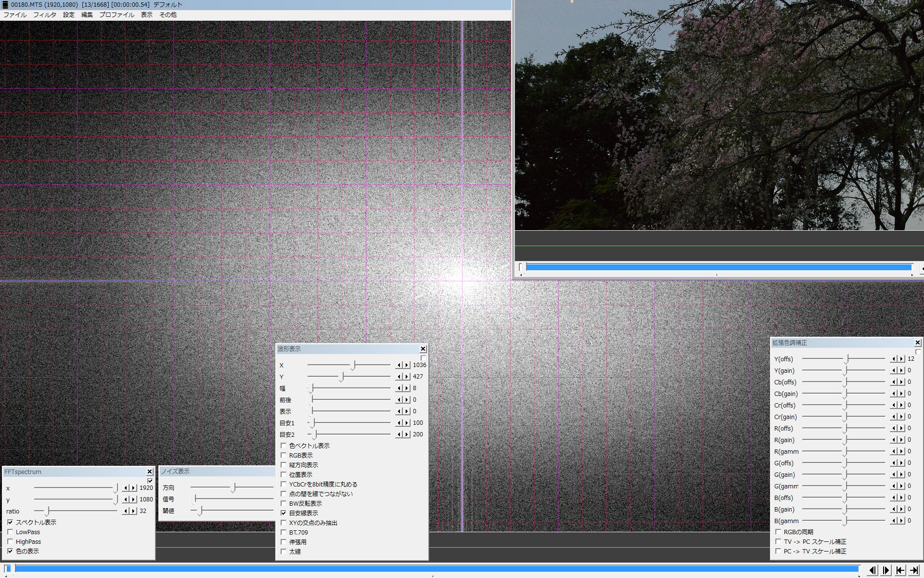Open the プロファイル menu
This screenshot has width=924, height=578.
116,15
